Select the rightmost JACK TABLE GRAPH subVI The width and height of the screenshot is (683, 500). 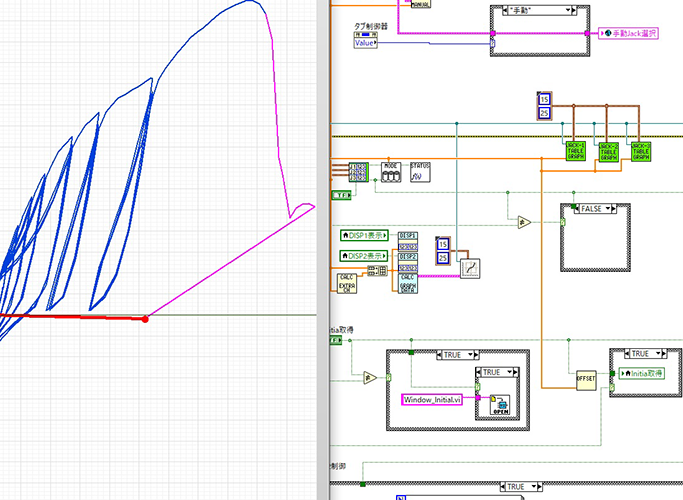[641, 151]
